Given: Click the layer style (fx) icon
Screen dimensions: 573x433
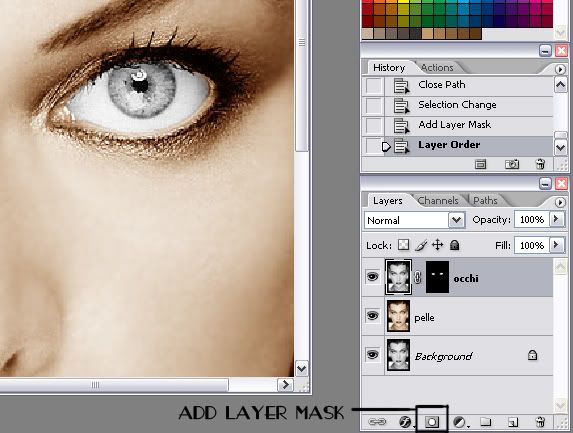Looking at the screenshot, I should click(x=405, y=422).
